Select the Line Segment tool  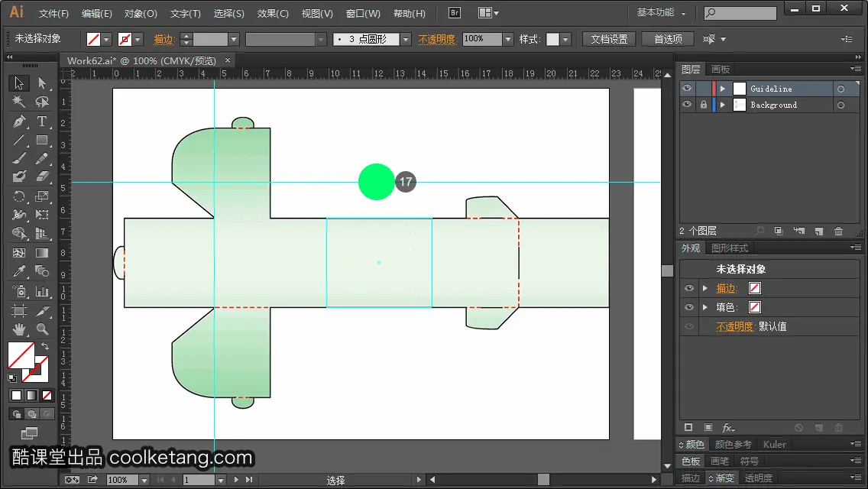19,140
